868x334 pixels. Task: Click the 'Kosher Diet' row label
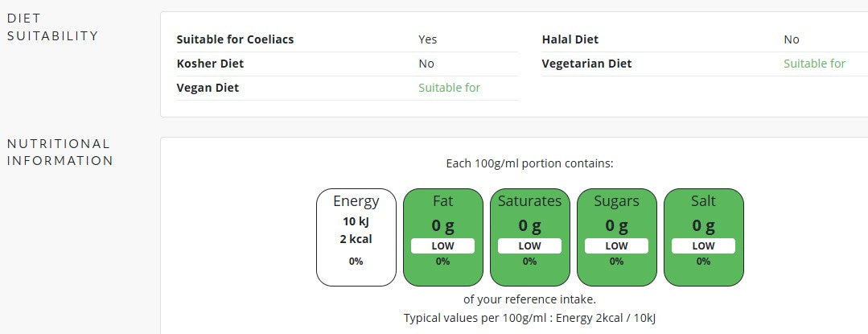click(210, 64)
